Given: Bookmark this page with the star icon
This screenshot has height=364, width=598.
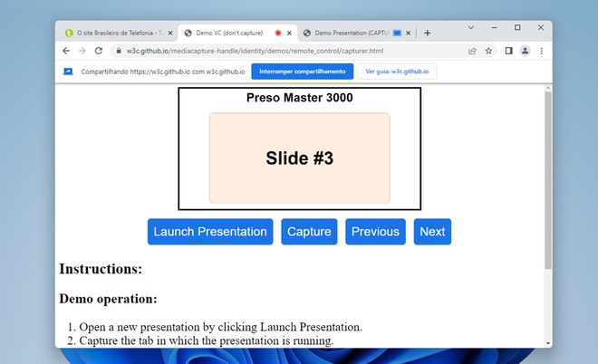Looking at the screenshot, I should (488, 51).
